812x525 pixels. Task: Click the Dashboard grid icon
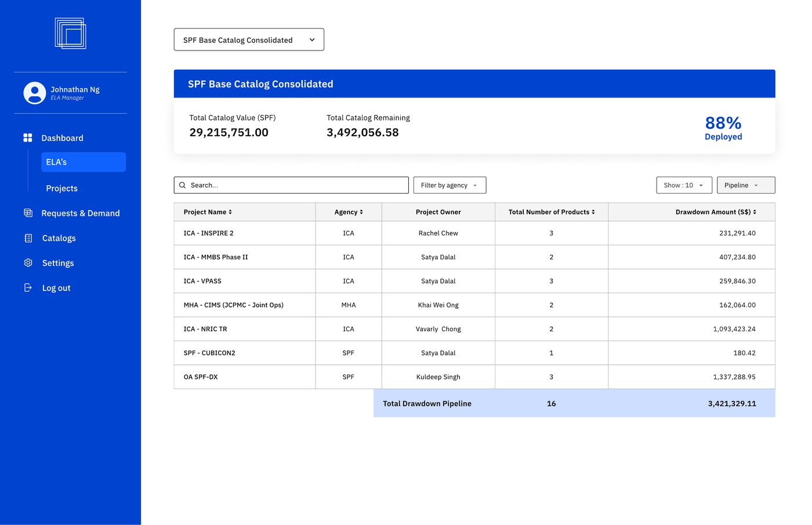[28, 137]
